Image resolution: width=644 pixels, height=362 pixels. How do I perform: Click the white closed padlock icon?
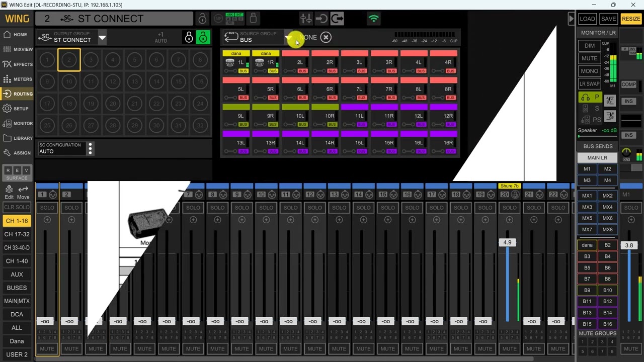point(189,38)
